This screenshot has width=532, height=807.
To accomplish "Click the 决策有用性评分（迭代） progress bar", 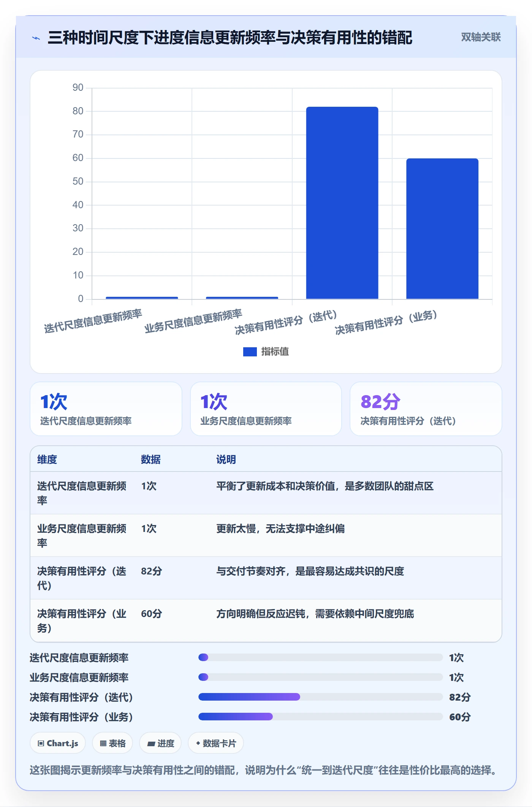I will (320, 697).
